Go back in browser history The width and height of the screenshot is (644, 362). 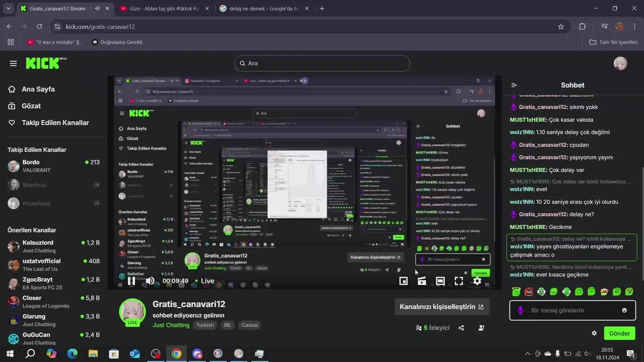pyautogui.click(x=10, y=26)
